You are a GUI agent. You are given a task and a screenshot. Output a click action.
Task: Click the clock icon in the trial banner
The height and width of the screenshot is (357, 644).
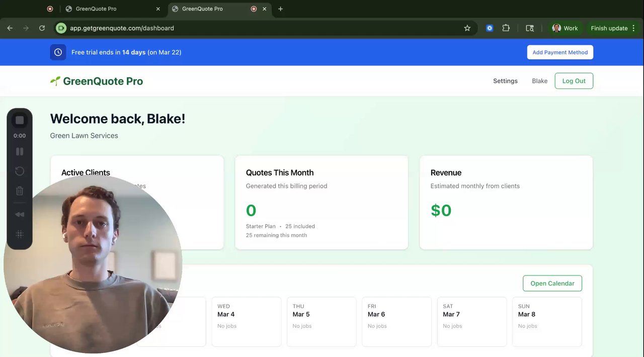coord(58,52)
